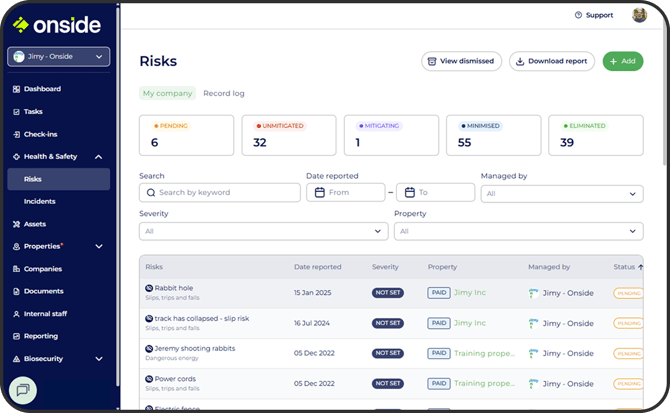670x413 pixels.
Task: Switch to My company tab
Action: point(168,93)
